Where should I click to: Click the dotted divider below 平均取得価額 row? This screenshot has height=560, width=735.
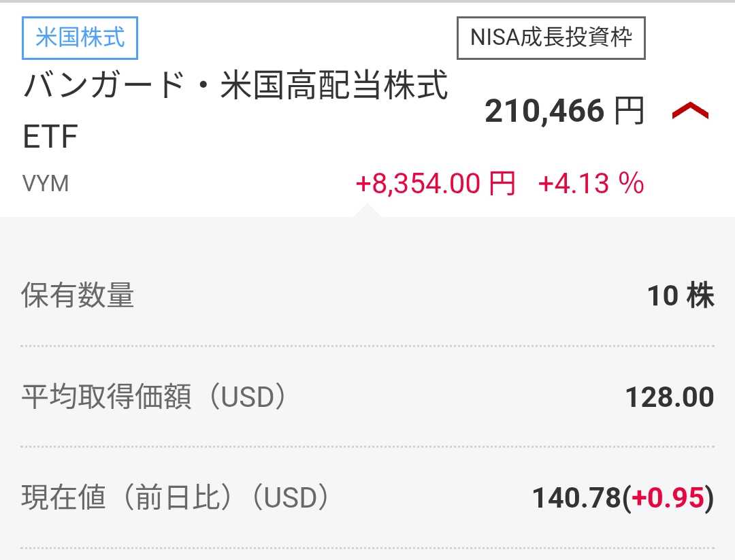(x=367, y=447)
